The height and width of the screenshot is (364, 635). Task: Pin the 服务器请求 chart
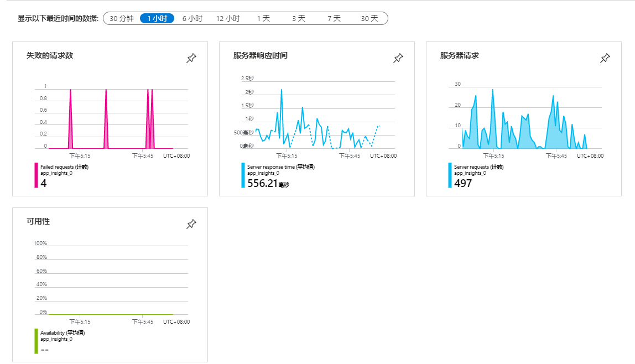(605, 58)
